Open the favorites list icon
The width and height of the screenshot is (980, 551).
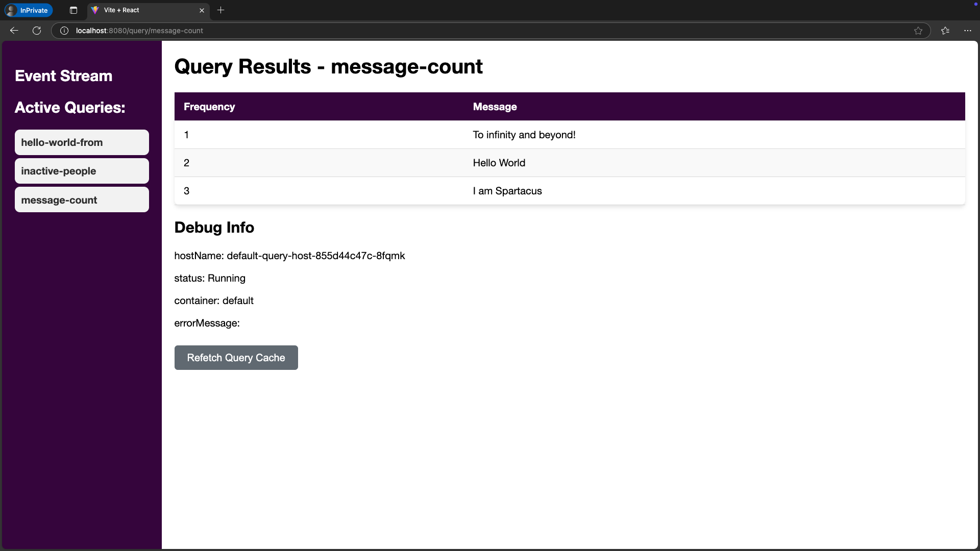945,31
